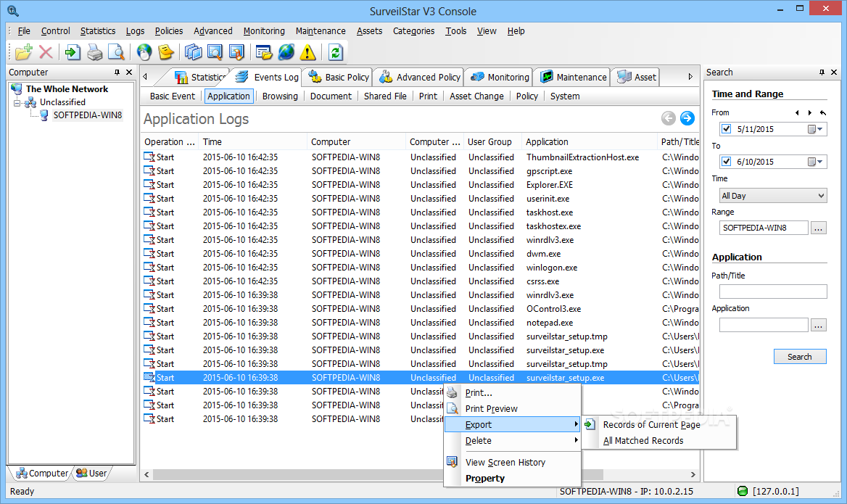847x504 pixels.
Task: Click the export green arrow toolbar icon
Action: point(73,52)
